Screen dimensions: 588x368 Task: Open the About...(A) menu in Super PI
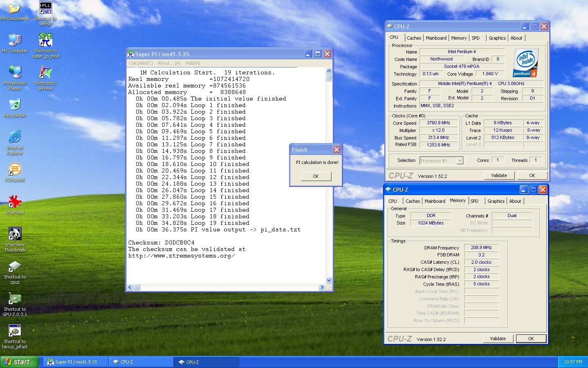click(x=169, y=63)
